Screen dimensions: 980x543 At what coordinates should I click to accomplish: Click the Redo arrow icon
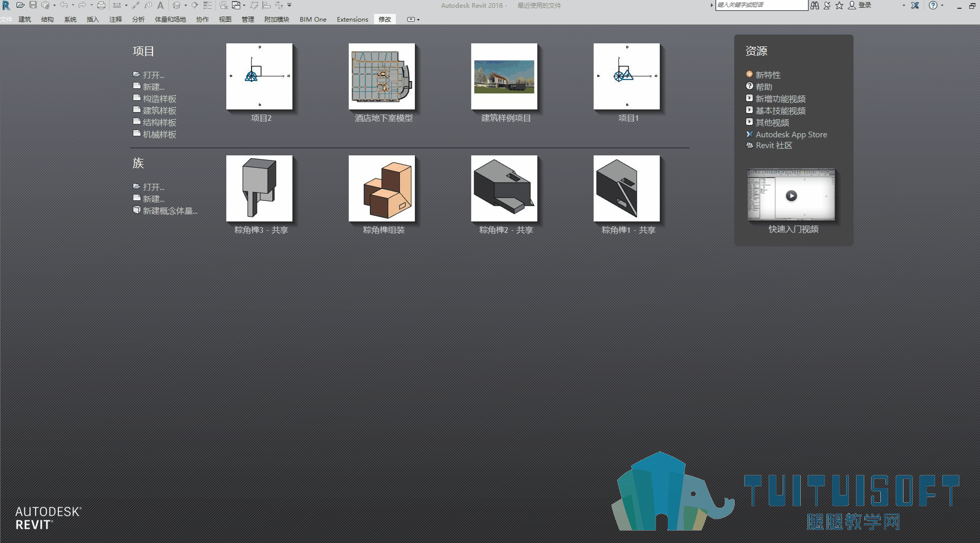tap(82, 5)
